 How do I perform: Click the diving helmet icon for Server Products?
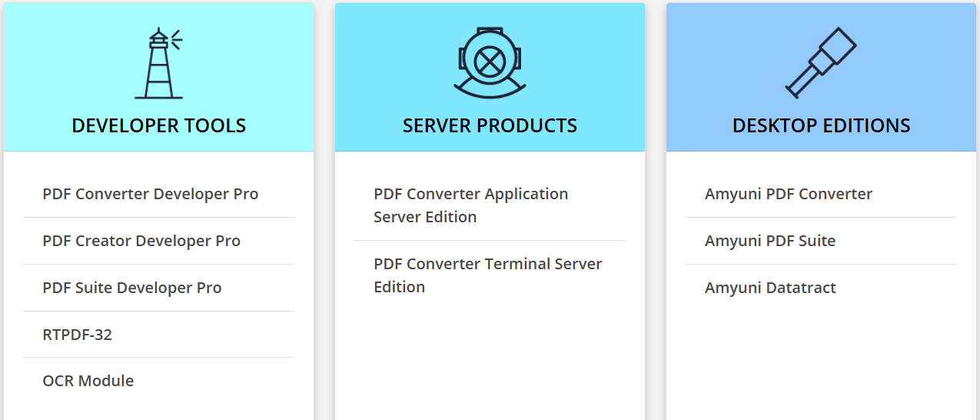point(489,63)
